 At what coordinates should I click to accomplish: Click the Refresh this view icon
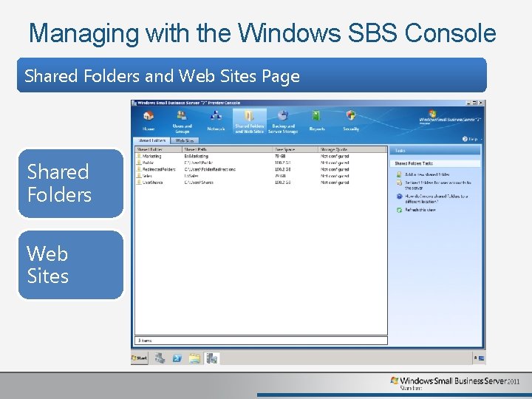click(399, 210)
